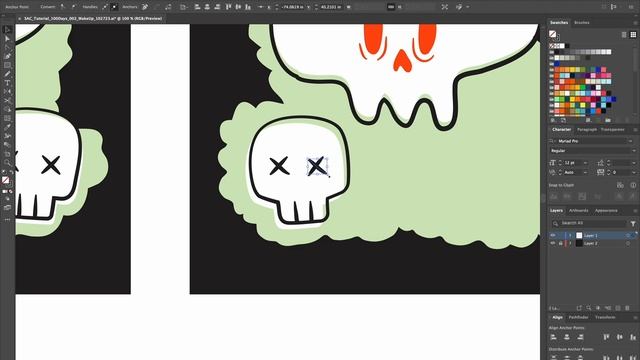Switch to Transparency tab
Image resolution: width=640 pixels, height=360 pixels.
point(613,129)
